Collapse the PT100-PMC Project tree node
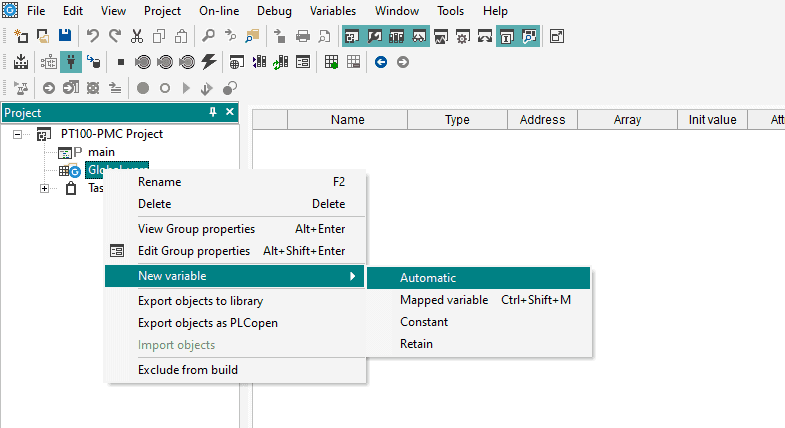Viewport: 785px width, 428px height. pyautogui.click(x=18, y=134)
